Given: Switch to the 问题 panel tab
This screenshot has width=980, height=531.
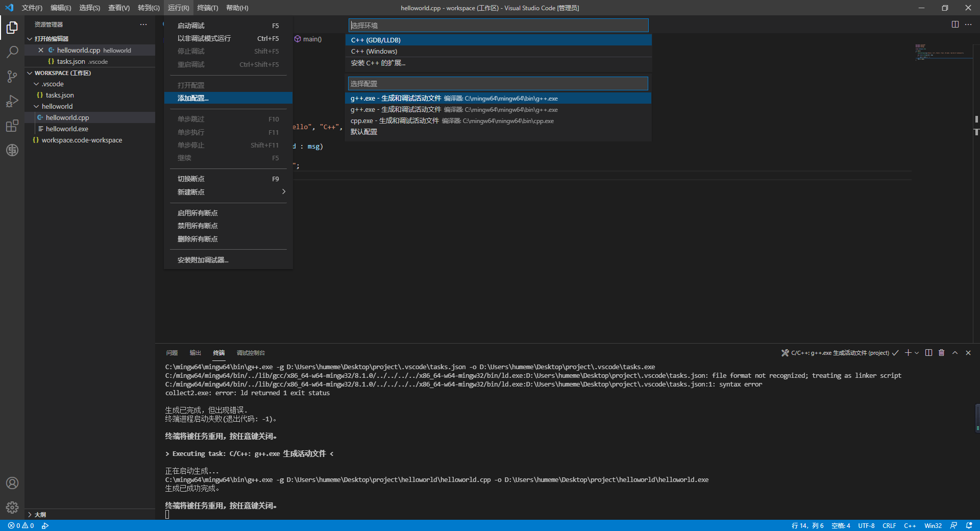Looking at the screenshot, I should click(172, 353).
